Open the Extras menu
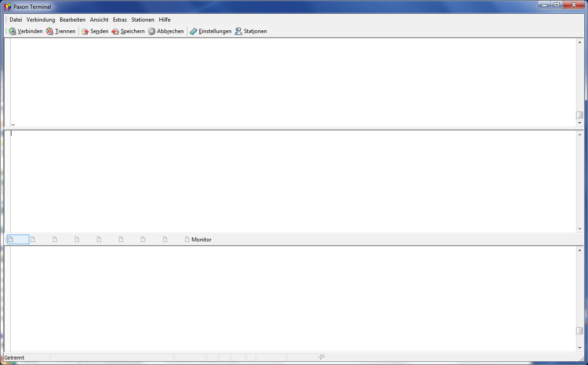The width and height of the screenshot is (588, 365). (x=120, y=20)
